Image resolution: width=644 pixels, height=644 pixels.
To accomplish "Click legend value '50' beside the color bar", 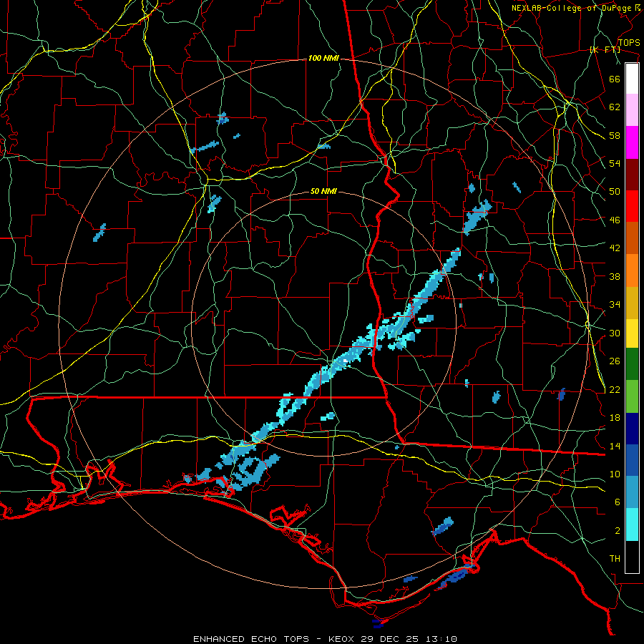I will point(615,192).
